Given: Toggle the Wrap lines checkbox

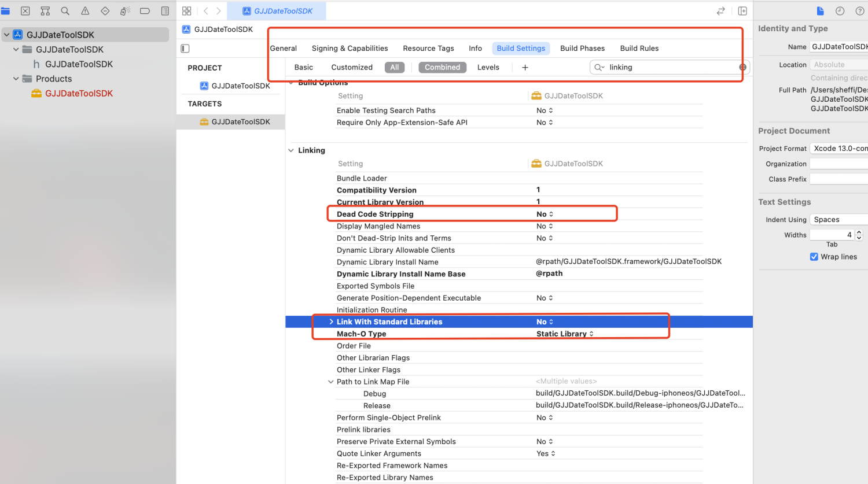Looking at the screenshot, I should [x=814, y=257].
